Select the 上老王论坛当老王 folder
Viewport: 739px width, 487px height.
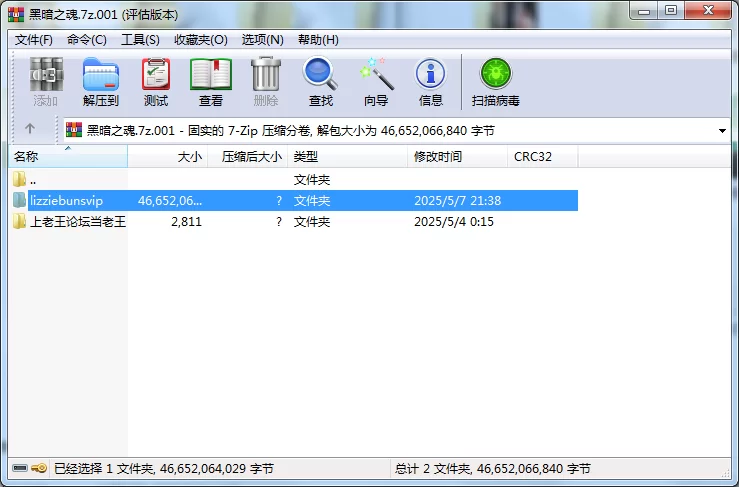pyautogui.click(x=78, y=222)
